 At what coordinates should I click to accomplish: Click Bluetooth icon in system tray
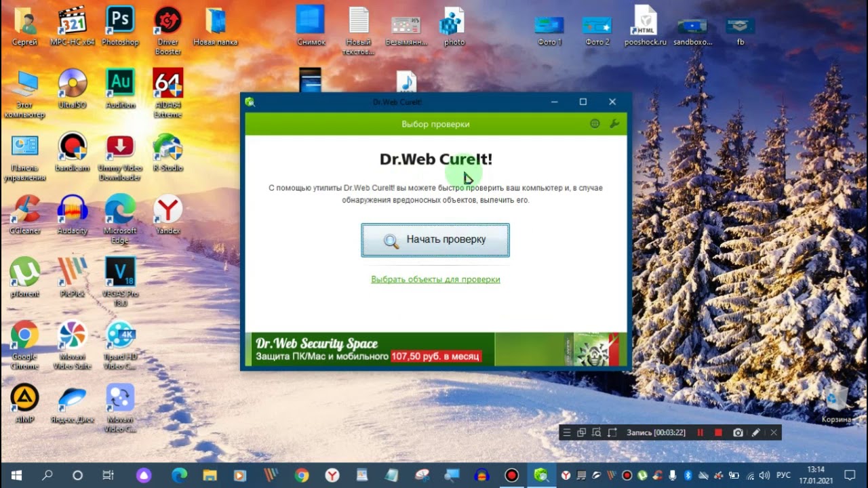click(x=688, y=476)
